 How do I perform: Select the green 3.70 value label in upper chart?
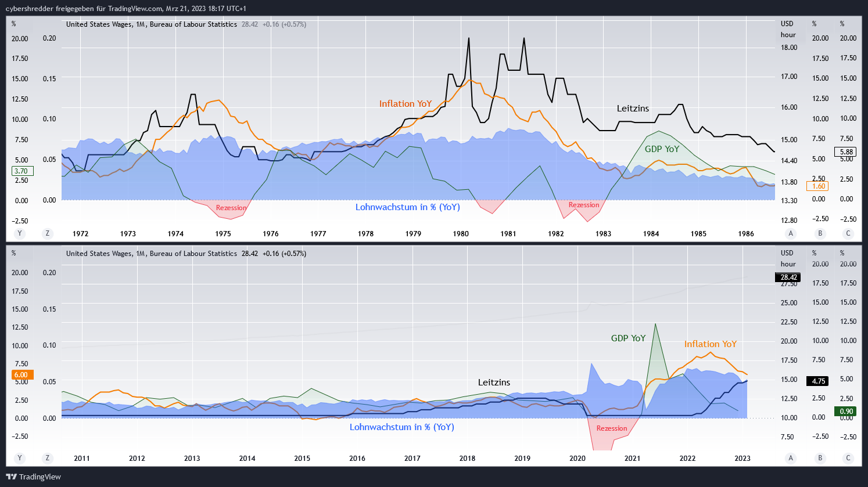pos(23,171)
